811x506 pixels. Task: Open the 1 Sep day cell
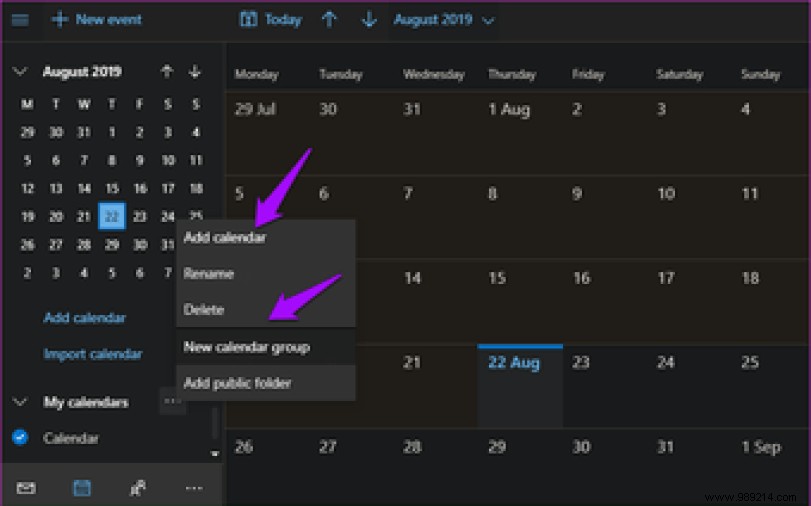coord(772,467)
